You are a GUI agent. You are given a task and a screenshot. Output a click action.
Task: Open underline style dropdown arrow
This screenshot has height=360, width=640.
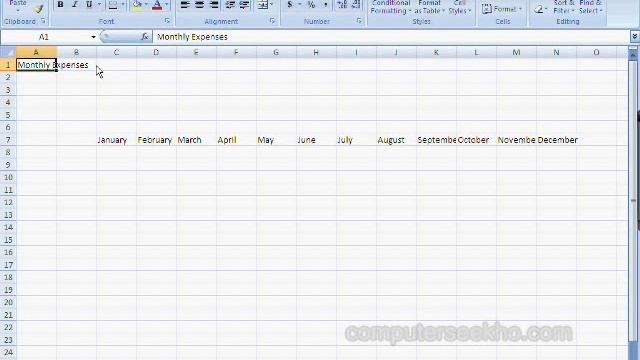click(x=99, y=4)
